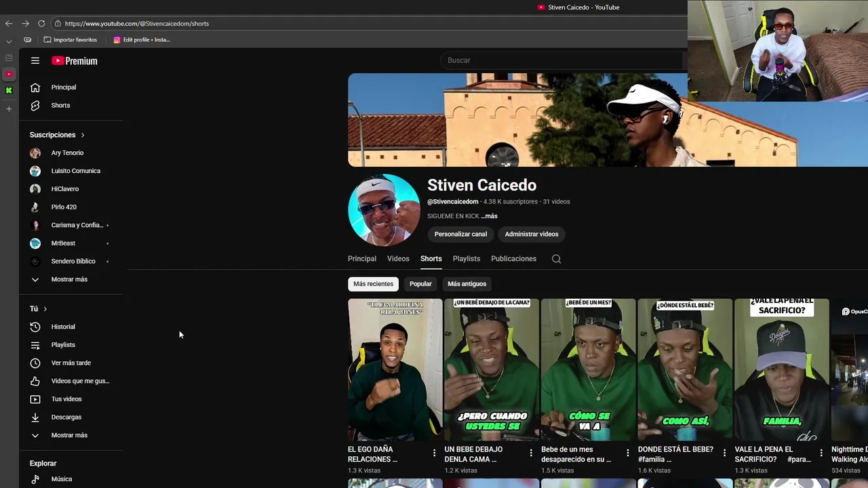Click the green Kick sidebar icon in browser
Viewport: 868px width, 488px height.
pos(9,90)
